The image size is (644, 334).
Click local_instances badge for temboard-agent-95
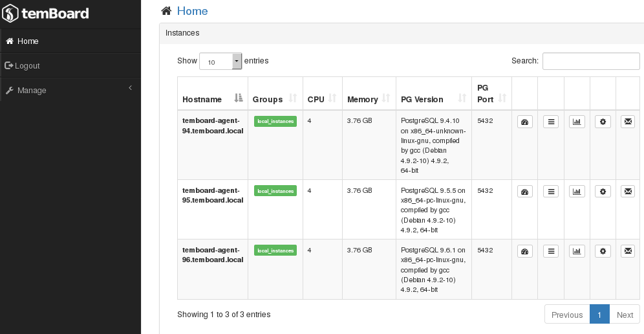275,191
